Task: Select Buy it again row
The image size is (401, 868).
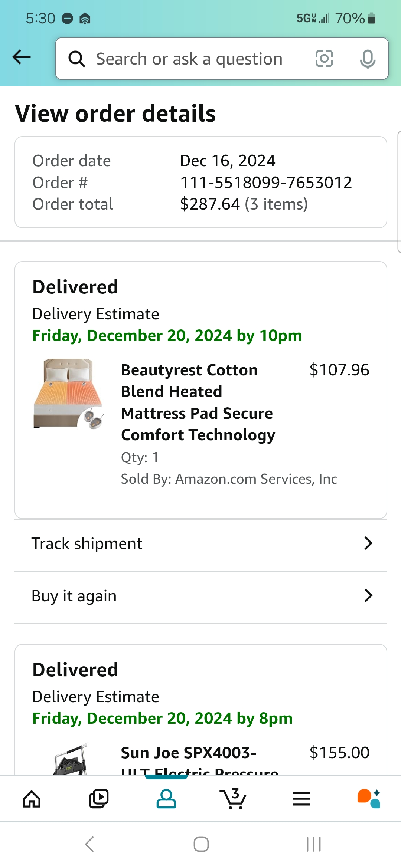Action: coord(201,596)
